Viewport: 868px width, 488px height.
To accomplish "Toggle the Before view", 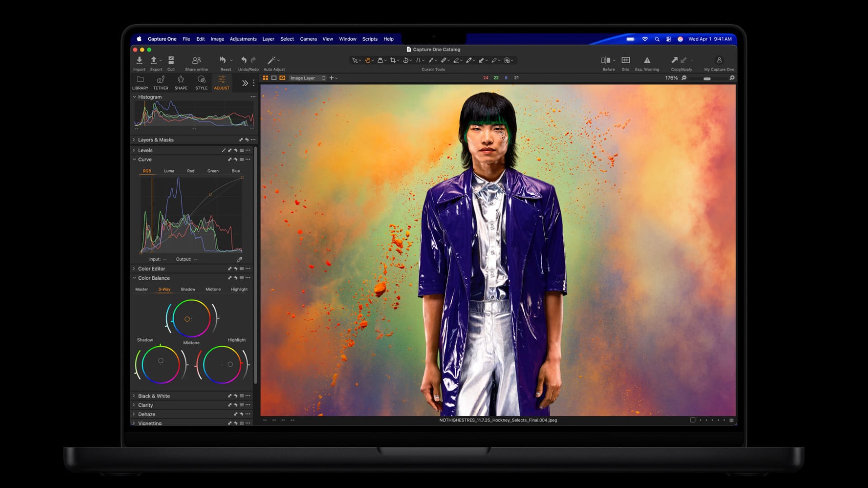I will click(x=606, y=60).
